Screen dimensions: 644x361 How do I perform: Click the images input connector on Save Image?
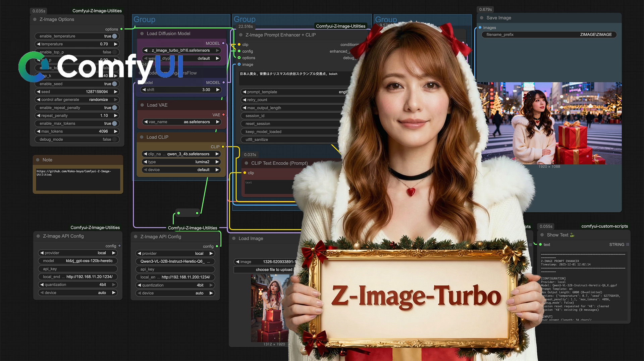pos(480,28)
